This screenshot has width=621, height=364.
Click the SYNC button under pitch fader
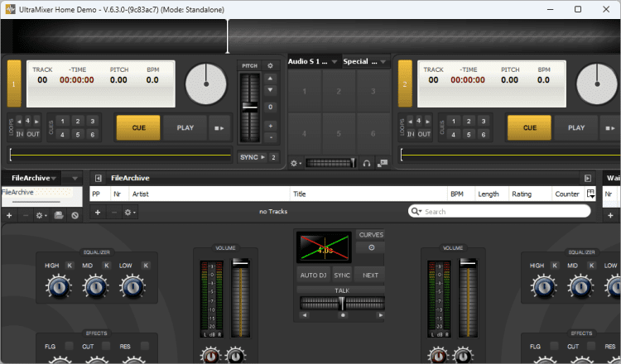click(253, 157)
